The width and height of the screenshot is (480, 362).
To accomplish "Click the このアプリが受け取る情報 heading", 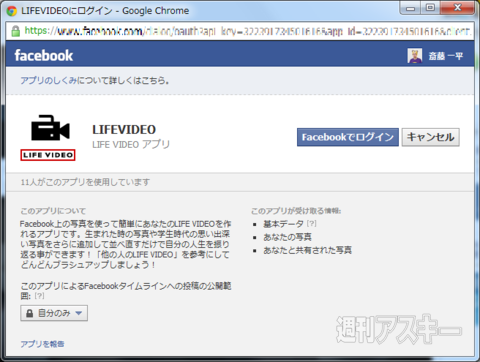I will (x=296, y=211).
